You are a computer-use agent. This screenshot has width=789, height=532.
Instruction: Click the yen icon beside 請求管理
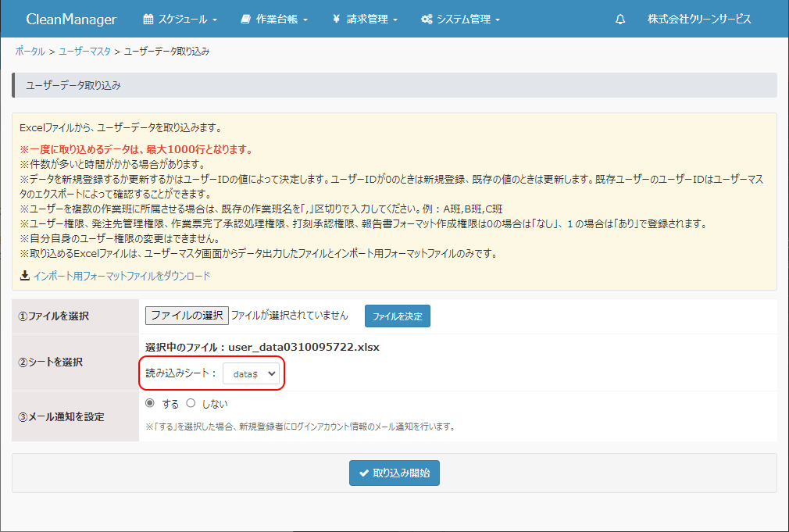(336, 20)
